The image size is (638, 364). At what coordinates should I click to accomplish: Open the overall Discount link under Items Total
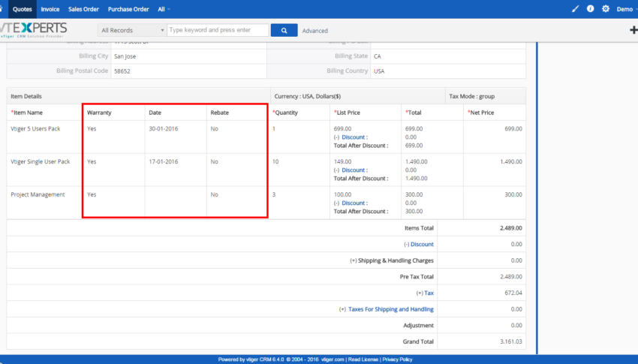tap(422, 244)
